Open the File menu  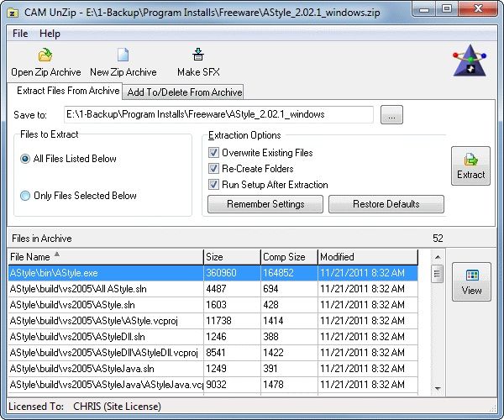coord(20,34)
